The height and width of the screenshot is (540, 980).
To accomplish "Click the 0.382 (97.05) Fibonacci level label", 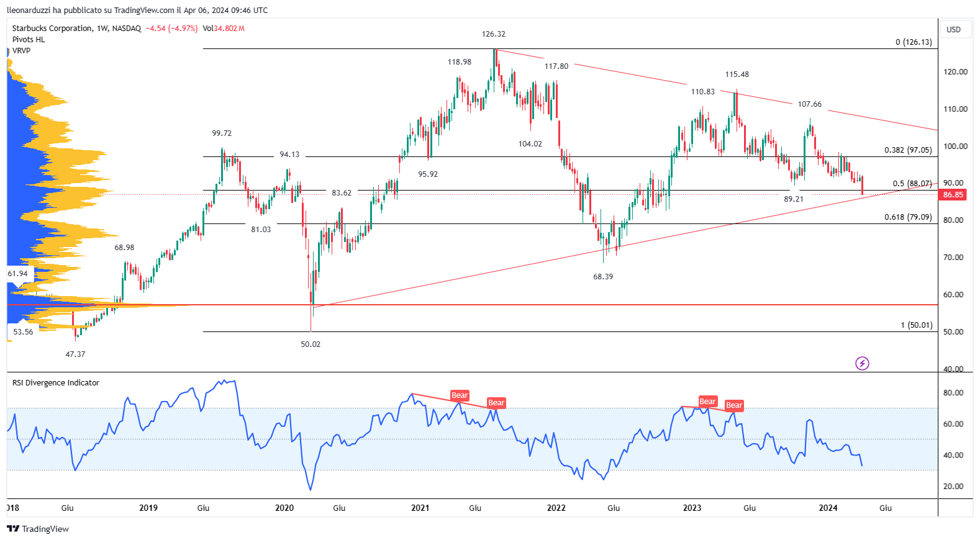I will coord(908,150).
